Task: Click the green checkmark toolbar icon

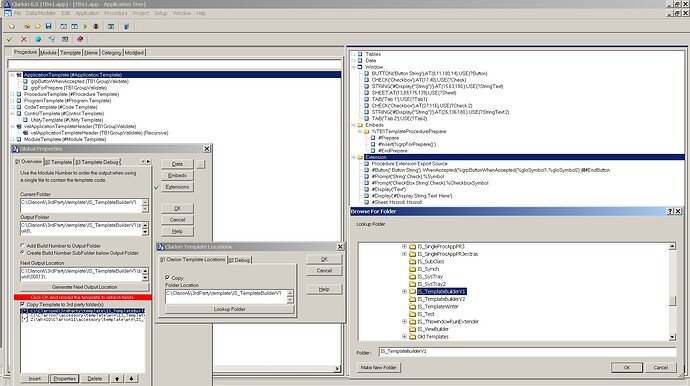Action: pyautogui.click(x=10, y=39)
